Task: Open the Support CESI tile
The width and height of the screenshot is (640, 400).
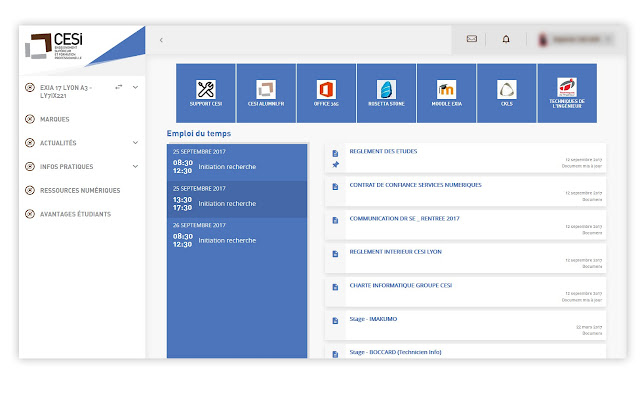Action: pos(206,93)
